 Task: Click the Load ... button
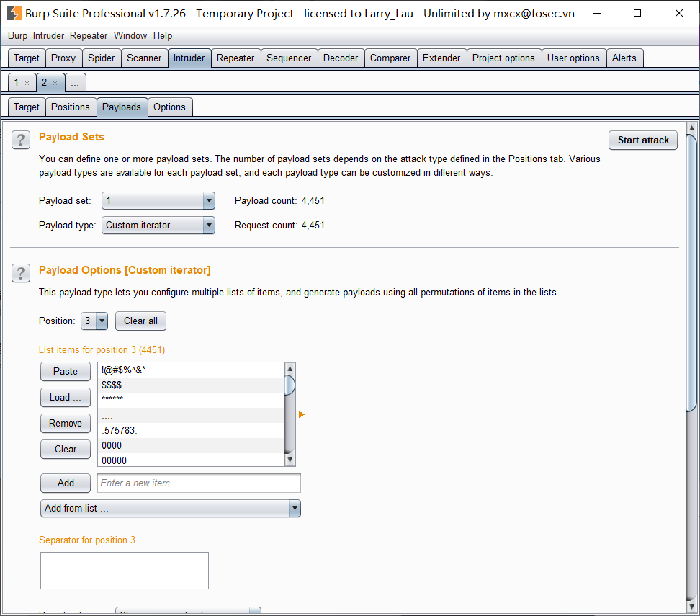click(66, 398)
